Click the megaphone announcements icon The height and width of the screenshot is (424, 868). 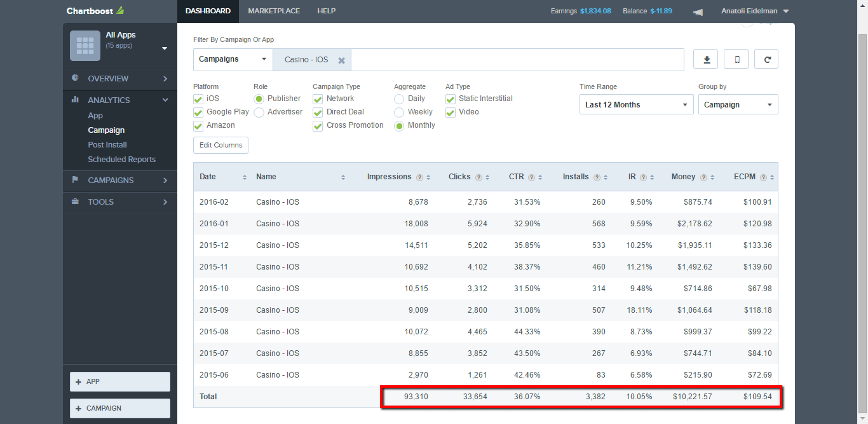698,11
